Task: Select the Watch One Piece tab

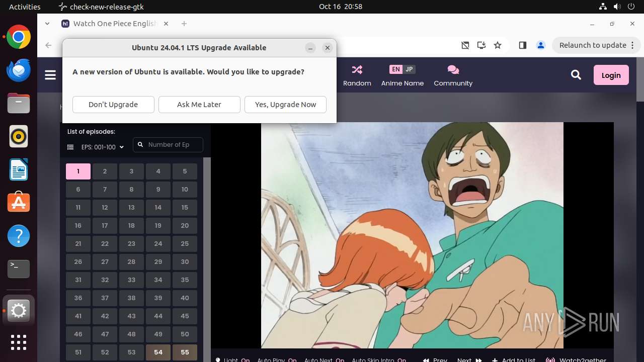Action: pos(115,24)
